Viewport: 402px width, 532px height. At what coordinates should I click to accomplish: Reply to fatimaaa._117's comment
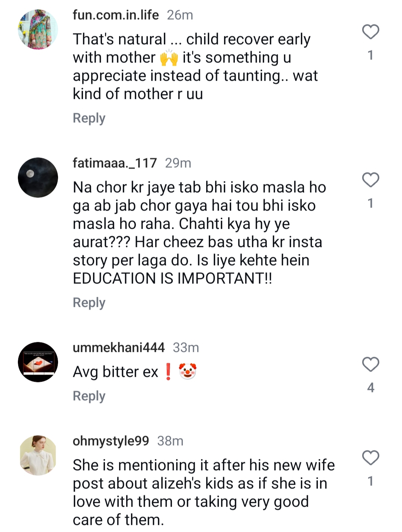[89, 302]
